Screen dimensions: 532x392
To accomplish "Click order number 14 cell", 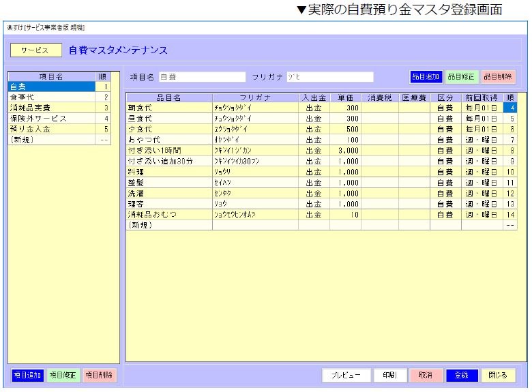I will click(510, 214).
